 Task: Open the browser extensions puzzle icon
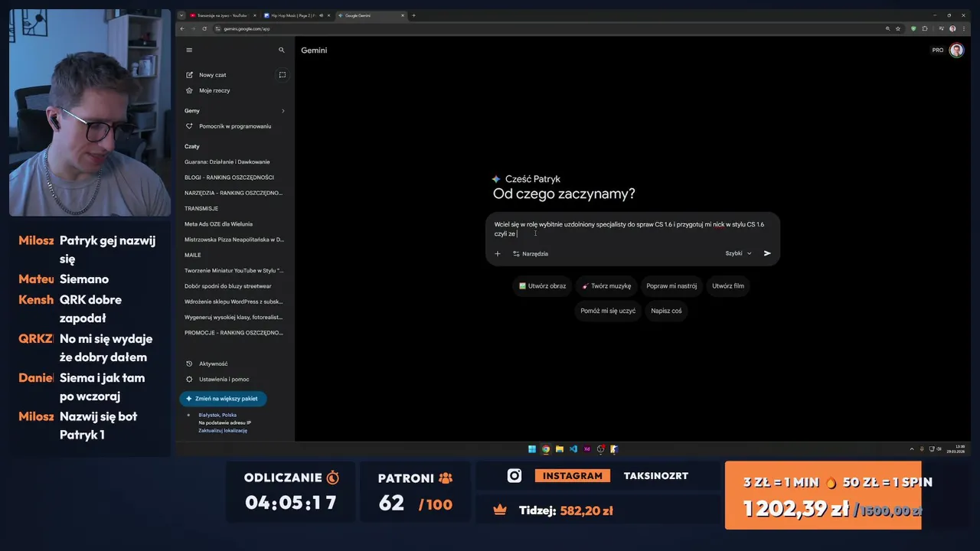(925, 28)
